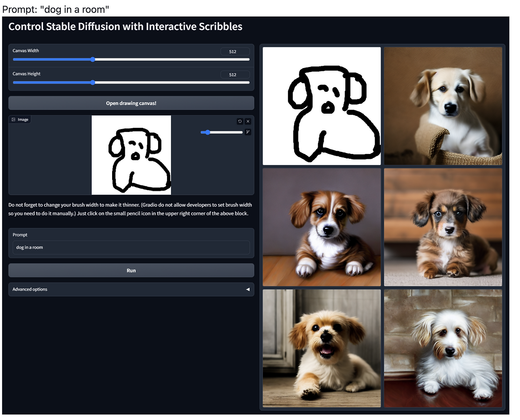Click the Prompt text box with dog in a room
The height and width of the screenshot is (420, 520).
tap(131, 247)
